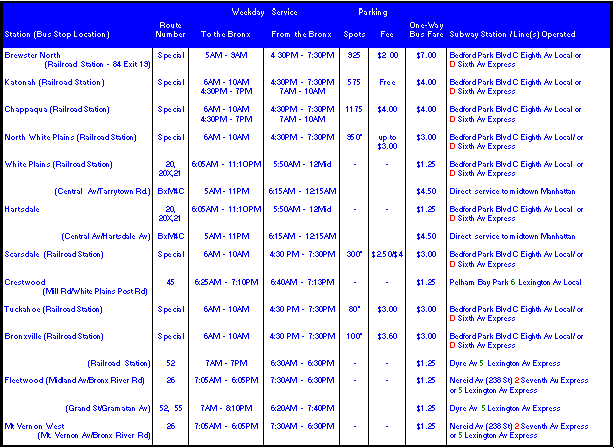Click the 'Weekday Service' group heading
The width and height of the screenshot is (615, 448).
click(x=264, y=12)
